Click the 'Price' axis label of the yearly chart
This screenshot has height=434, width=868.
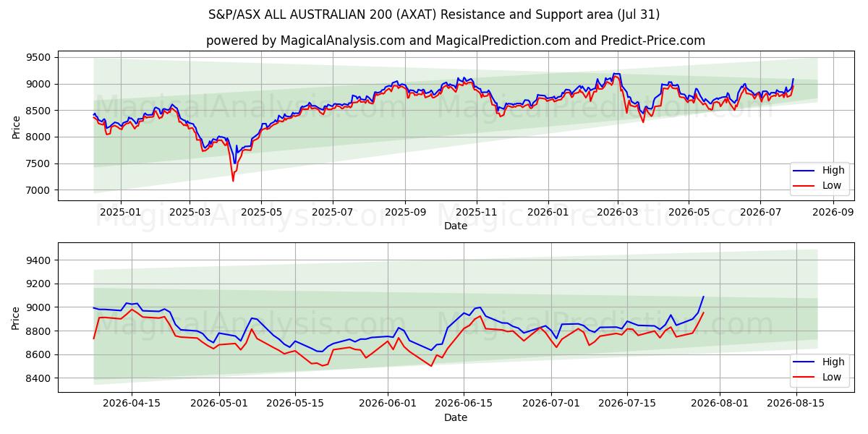(x=17, y=126)
